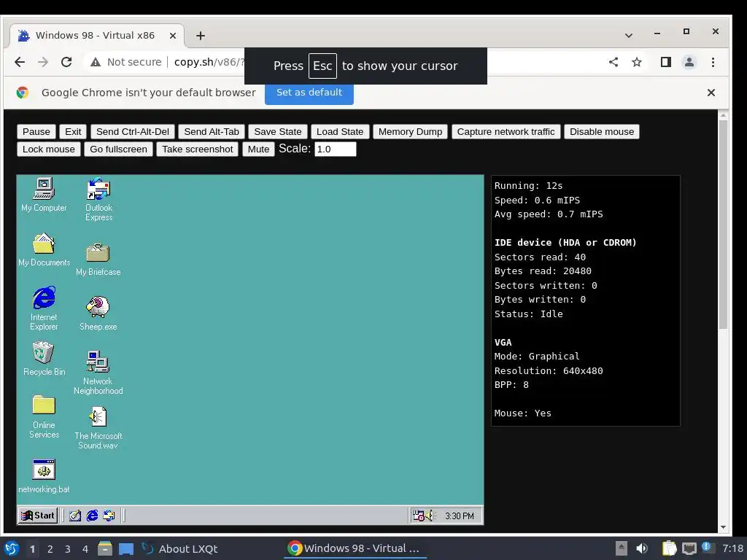Screen dimensions: 747x560
Task: Click the Not secure warning indicator
Action: [126, 62]
